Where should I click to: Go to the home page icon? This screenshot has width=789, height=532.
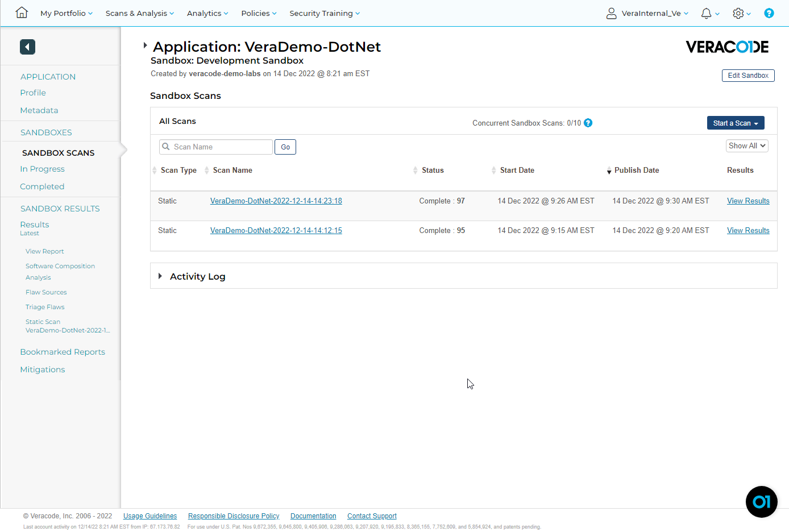[22, 13]
